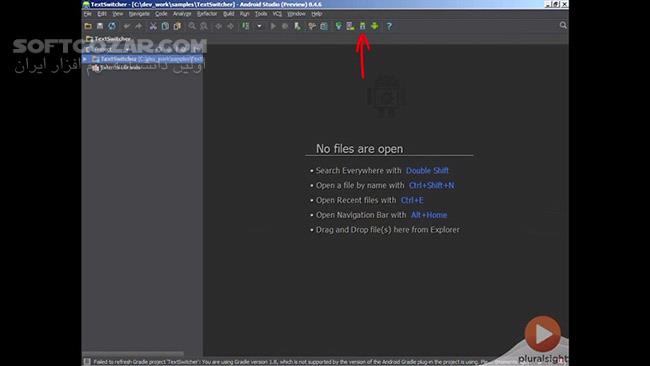
Task: Open the Edit menu
Action: (x=102, y=14)
